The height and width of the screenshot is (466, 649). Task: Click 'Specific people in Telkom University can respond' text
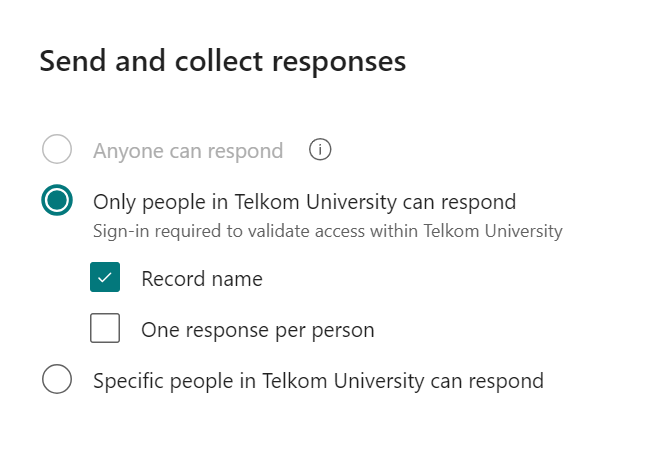tap(318, 381)
